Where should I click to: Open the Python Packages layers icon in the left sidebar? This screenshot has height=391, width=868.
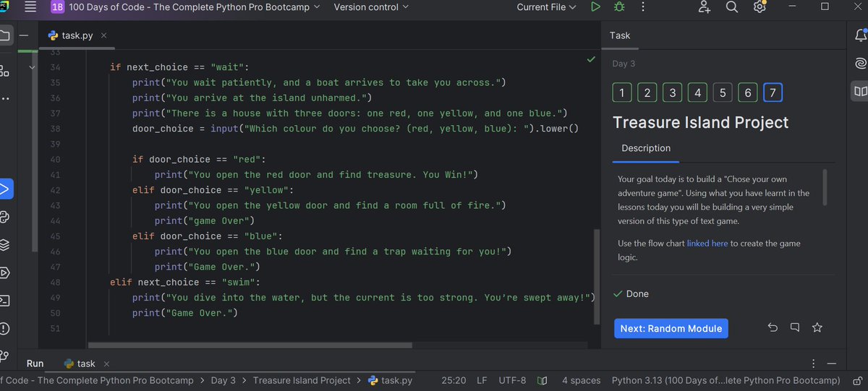(x=4, y=245)
